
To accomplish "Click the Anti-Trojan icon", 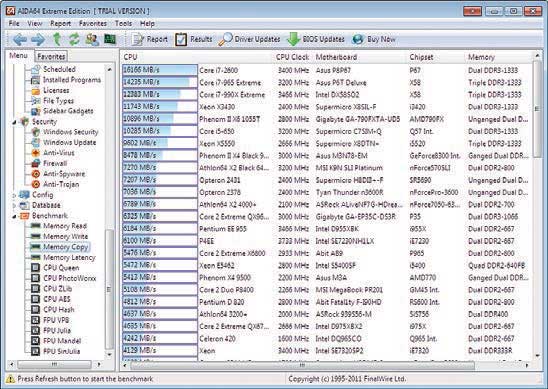I will pos(35,184).
